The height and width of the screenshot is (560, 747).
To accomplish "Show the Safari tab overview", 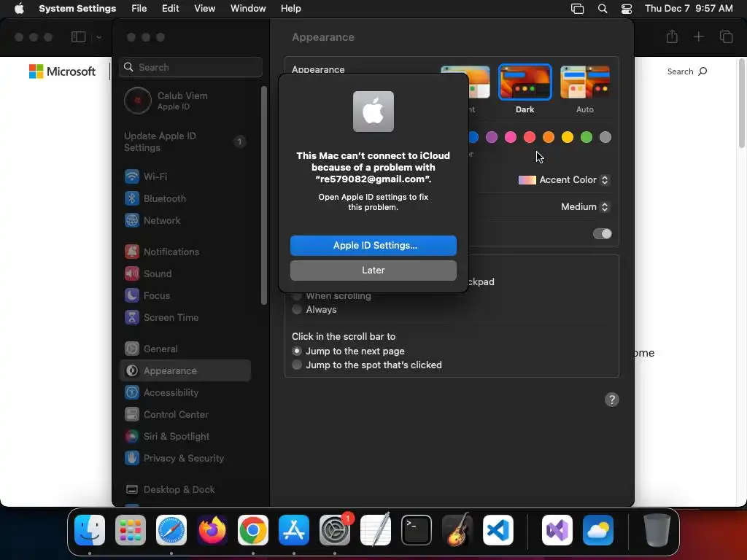I will click(x=726, y=36).
